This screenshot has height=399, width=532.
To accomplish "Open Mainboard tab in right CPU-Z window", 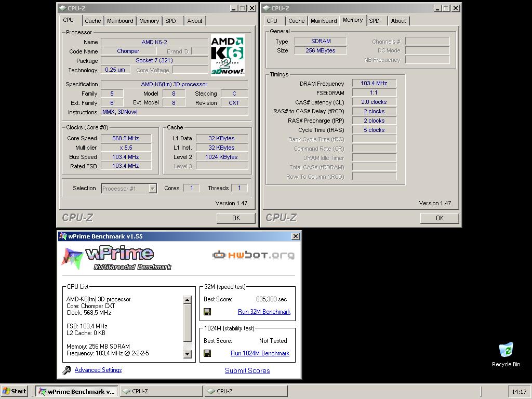I will pos(324,21).
